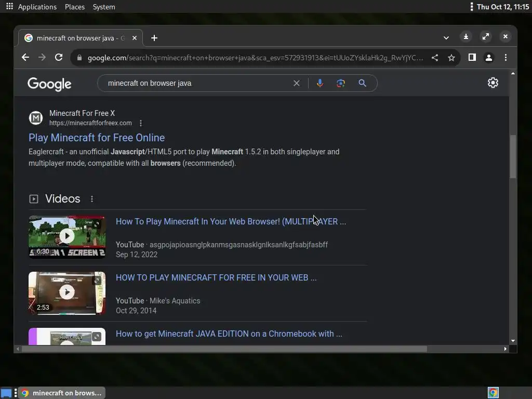Clear the Google search box text
The width and height of the screenshot is (532, 399).
pos(297,83)
